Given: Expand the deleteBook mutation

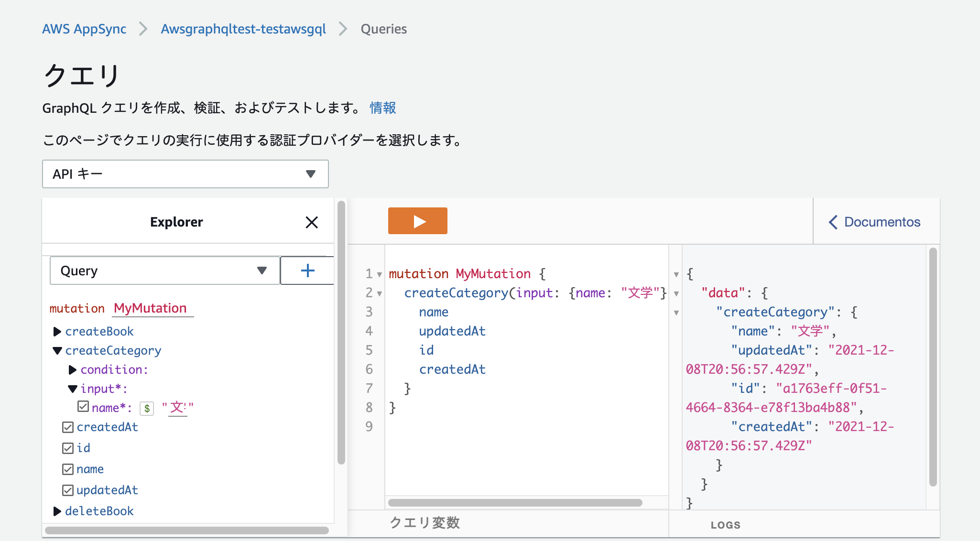Looking at the screenshot, I should click(x=57, y=511).
